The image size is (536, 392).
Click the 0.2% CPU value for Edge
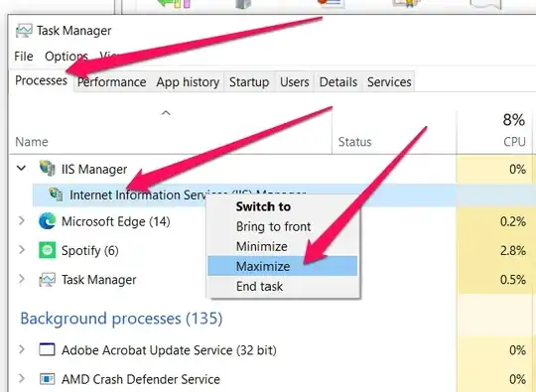point(513,221)
